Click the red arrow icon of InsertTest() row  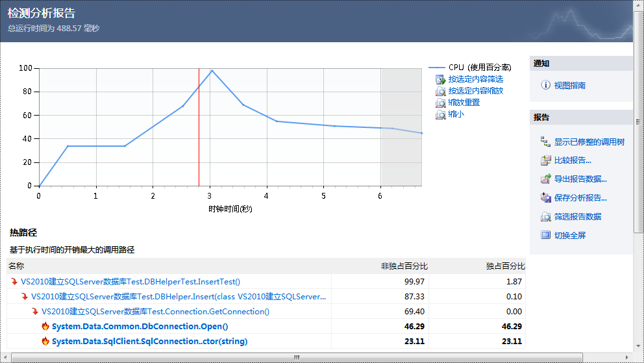[x=14, y=281]
